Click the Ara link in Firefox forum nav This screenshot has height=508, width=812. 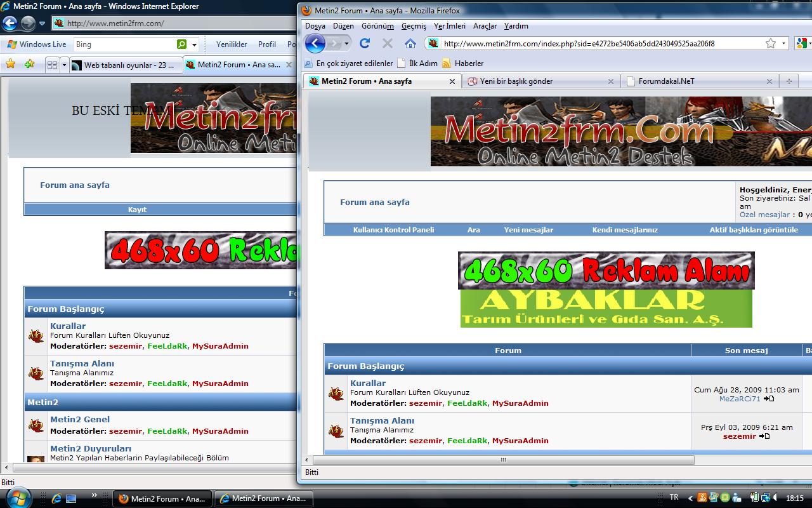(474, 230)
